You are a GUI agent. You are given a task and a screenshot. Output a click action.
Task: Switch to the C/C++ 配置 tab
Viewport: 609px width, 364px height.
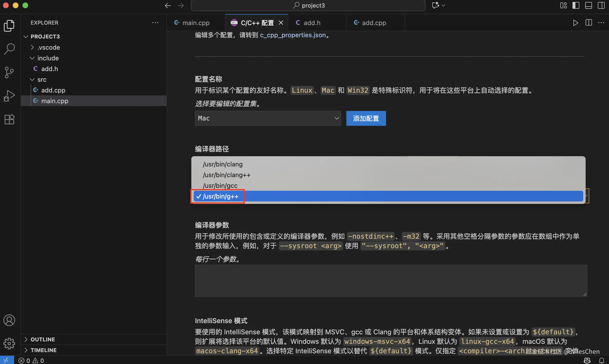click(257, 23)
